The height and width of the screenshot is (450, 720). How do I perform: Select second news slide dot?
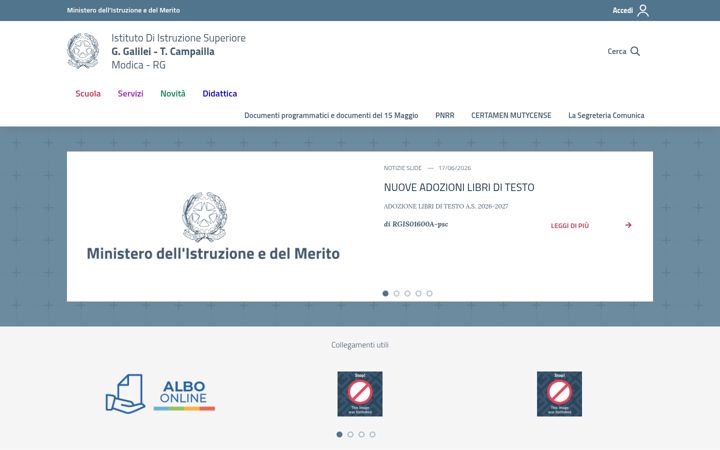[x=396, y=293]
